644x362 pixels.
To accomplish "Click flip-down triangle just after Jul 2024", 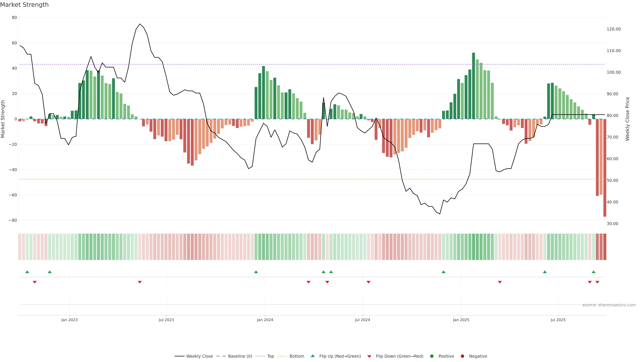I will click(368, 282).
